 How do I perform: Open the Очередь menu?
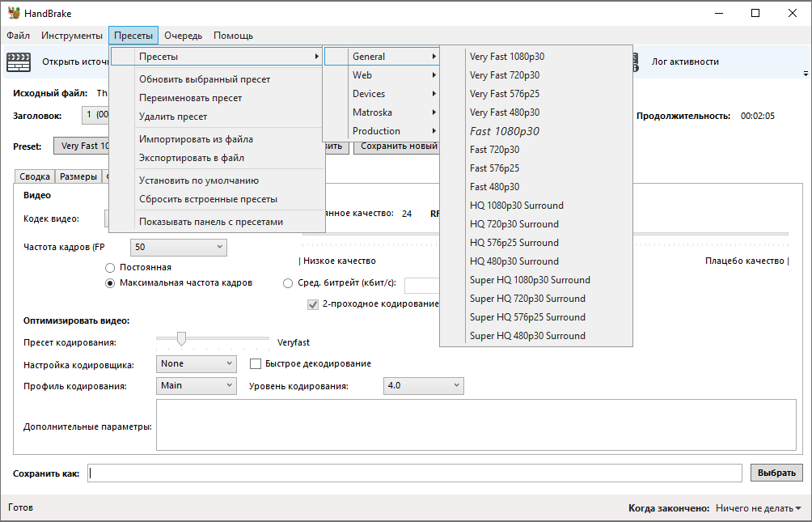(184, 36)
